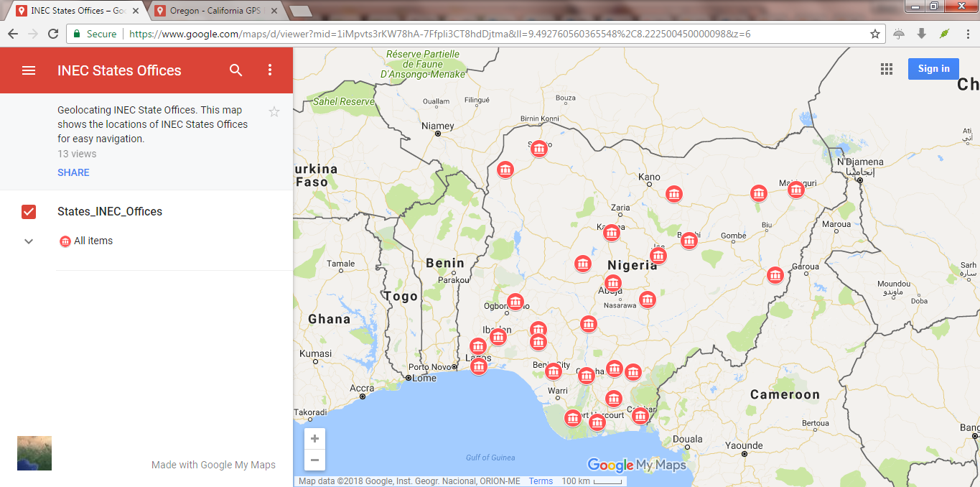Uncheck the States_INEC_Offices layer checkbox
The width and height of the screenshot is (980, 487).
tap(29, 212)
